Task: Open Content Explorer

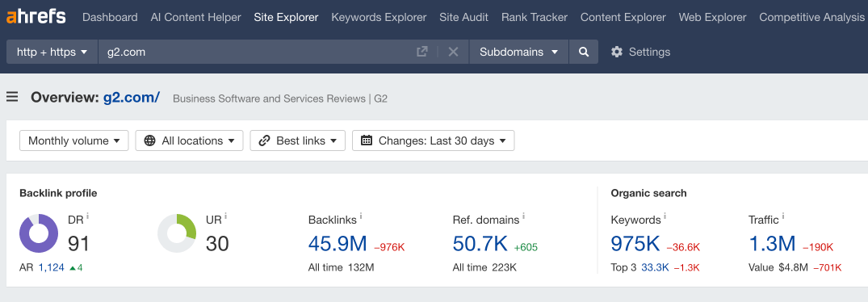Action: [623, 17]
